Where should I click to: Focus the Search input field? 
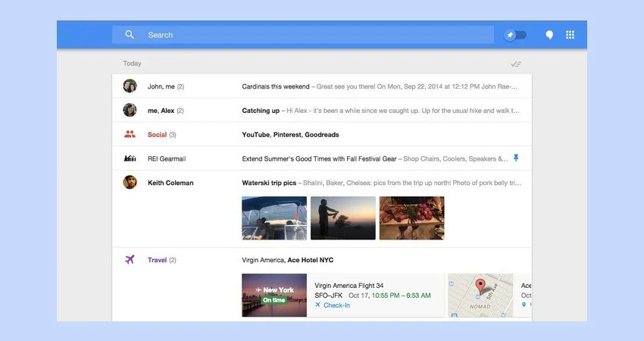(x=303, y=35)
